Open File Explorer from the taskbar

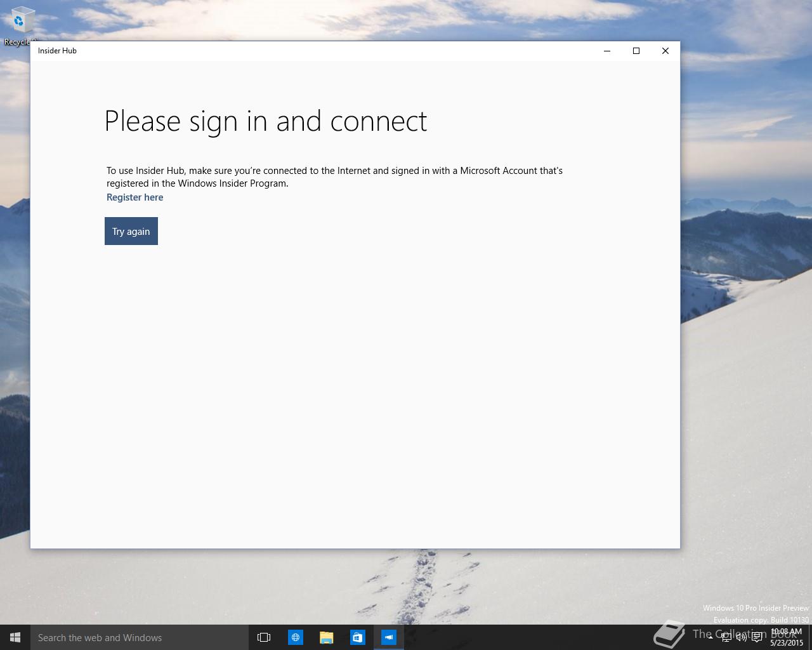[326, 637]
